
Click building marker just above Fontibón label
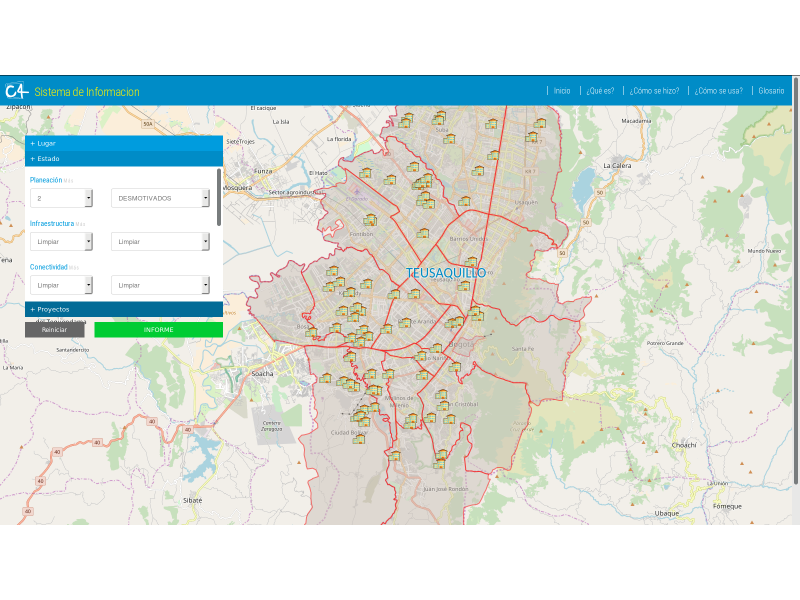pos(370,219)
